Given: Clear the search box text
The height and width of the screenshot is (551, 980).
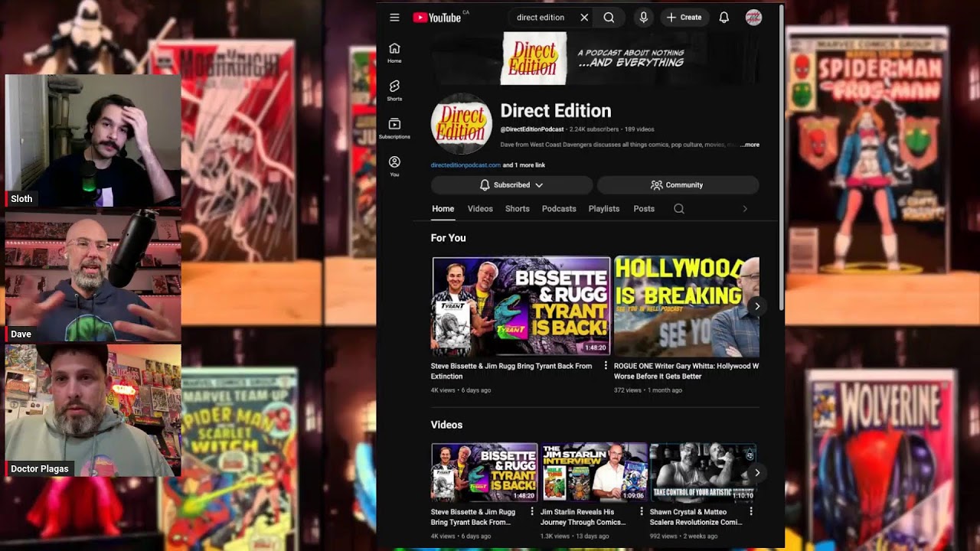Looking at the screenshot, I should pos(584,18).
